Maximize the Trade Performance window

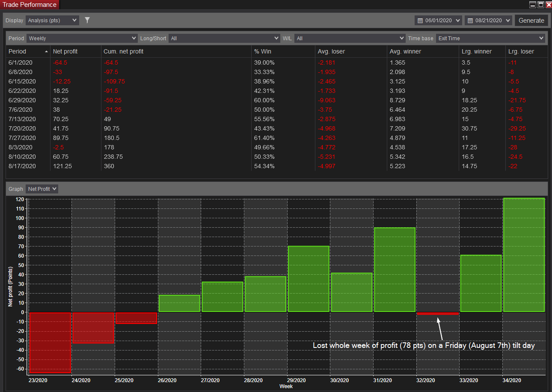[x=541, y=5]
